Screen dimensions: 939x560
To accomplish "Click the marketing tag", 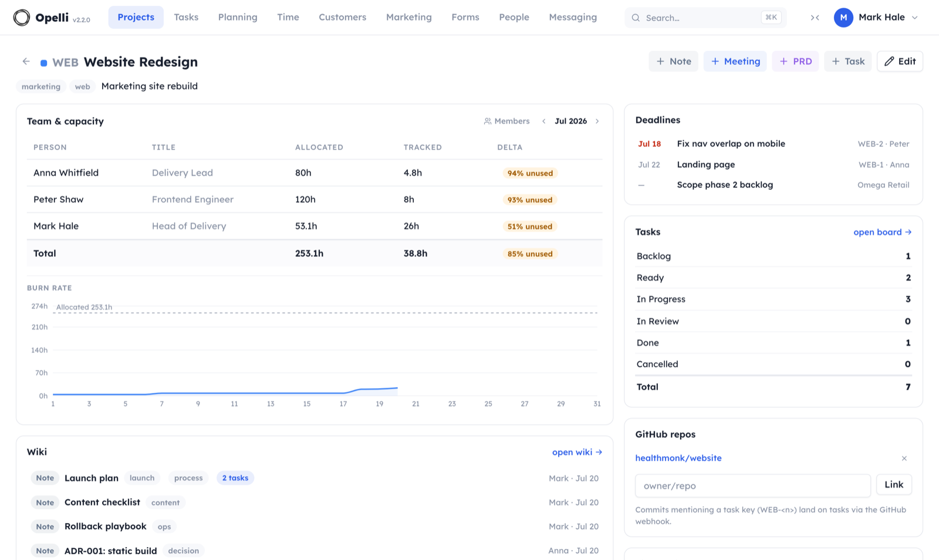I will pyautogui.click(x=41, y=87).
